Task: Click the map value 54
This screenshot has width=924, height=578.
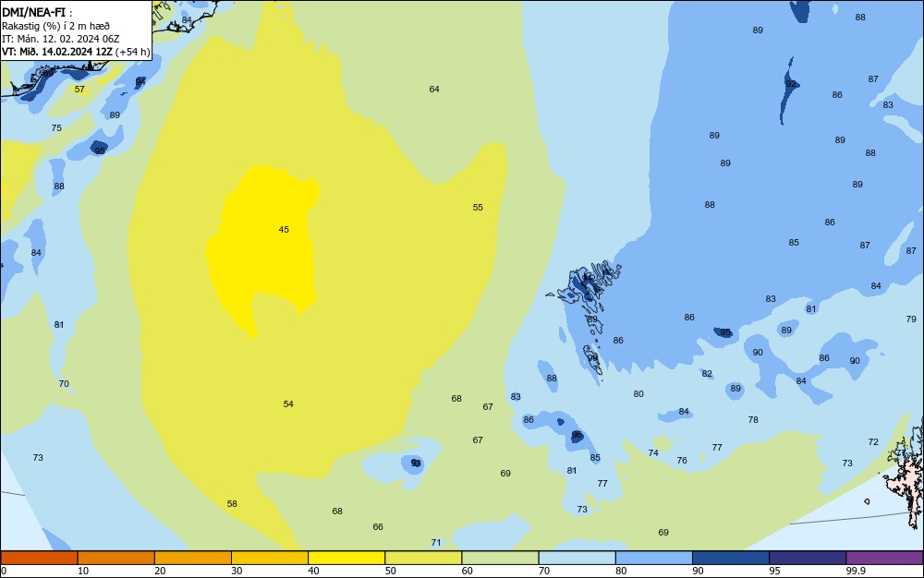Action: click(288, 403)
